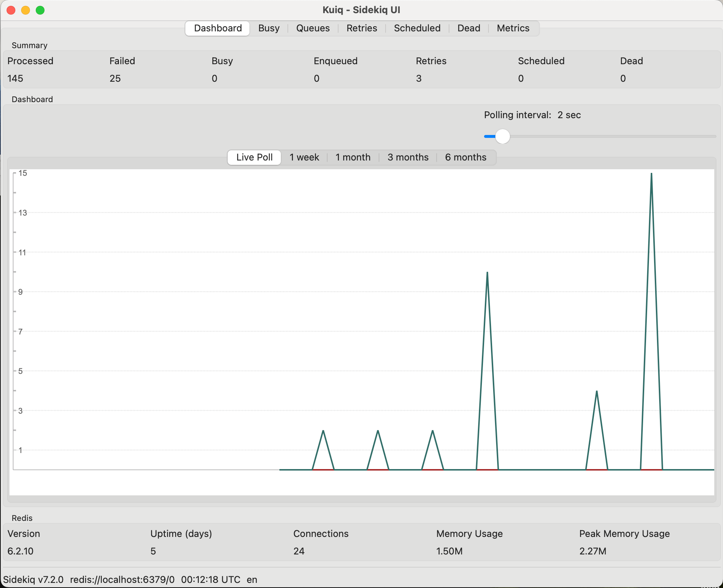The image size is (723, 588).
Task: Switch to the Dead tab
Action: coord(469,28)
